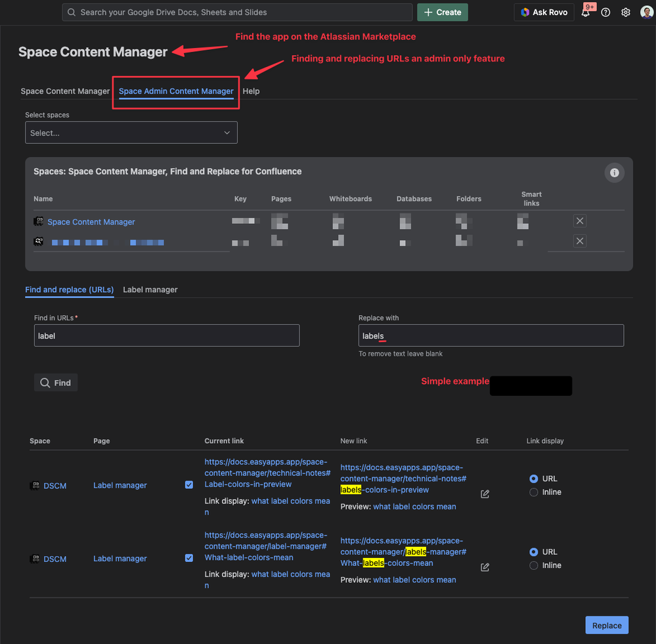Screen dimensions: 656x644
Task: Edit new link for label-manager URL
Action: [x=485, y=567]
